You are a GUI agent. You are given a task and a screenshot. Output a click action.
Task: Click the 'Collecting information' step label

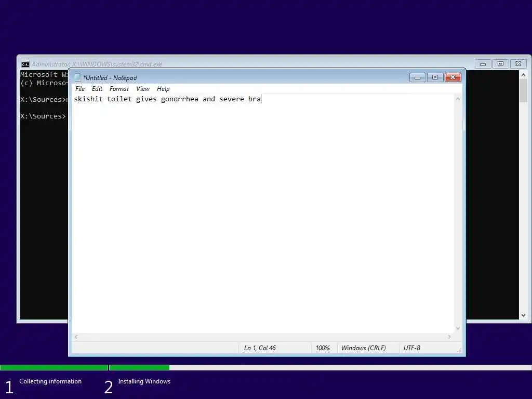(50, 381)
